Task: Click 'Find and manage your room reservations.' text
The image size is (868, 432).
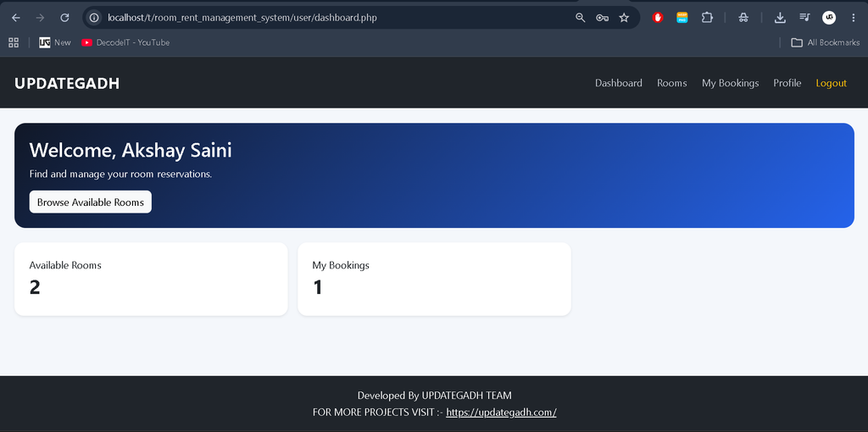Action: tap(120, 174)
